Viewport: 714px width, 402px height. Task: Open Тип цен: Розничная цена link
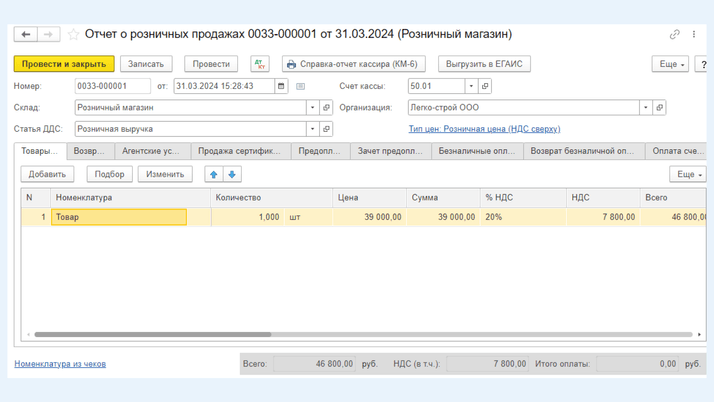coord(484,129)
